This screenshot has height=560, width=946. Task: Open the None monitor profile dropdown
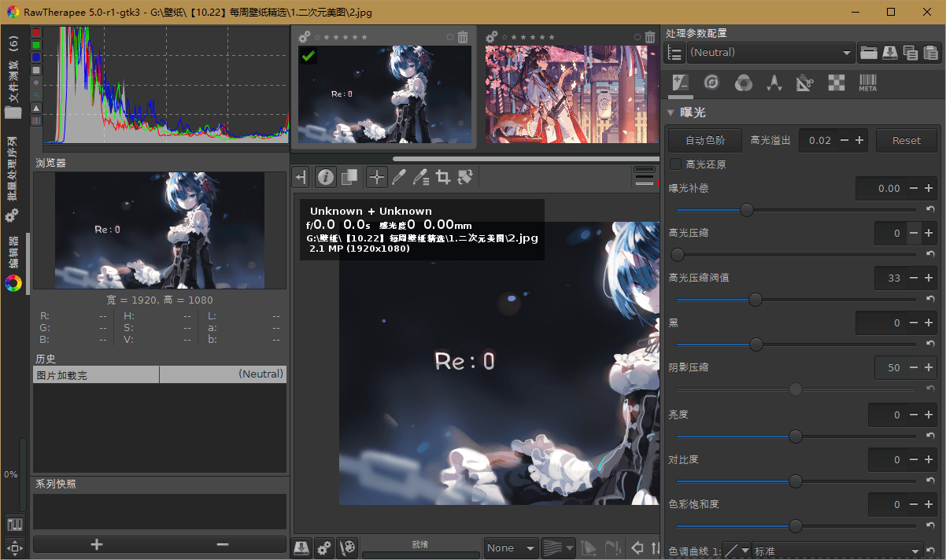click(511, 548)
